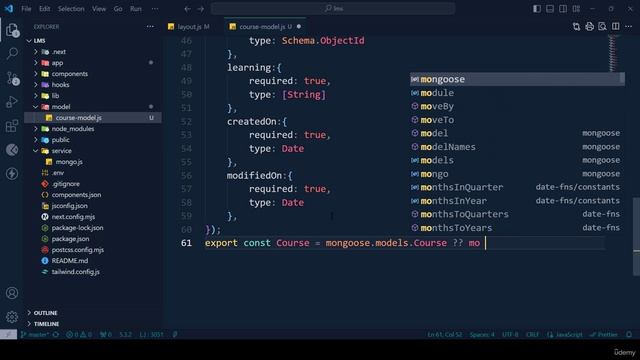This screenshot has width=640, height=360.
Task: Change UTF-8 encoding in status bar
Action: tap(510, 334)
